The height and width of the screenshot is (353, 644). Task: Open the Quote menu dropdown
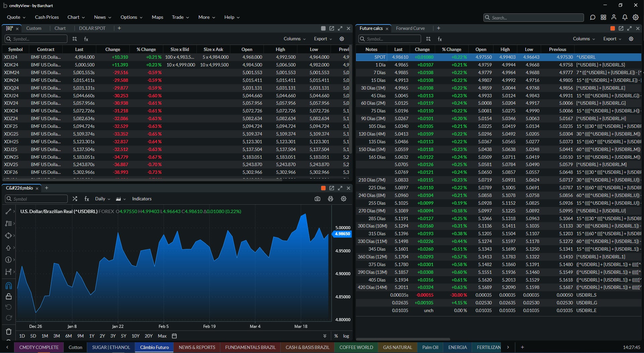pos(16,17)
